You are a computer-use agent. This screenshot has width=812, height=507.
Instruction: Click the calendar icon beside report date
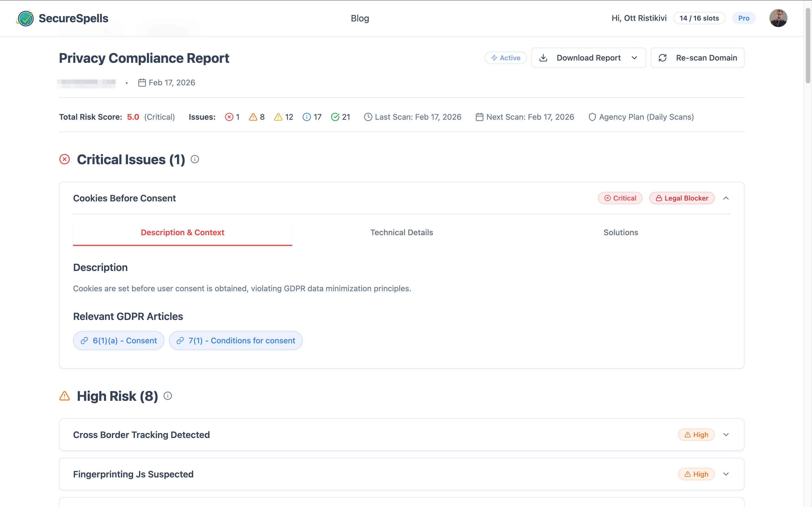142,83
